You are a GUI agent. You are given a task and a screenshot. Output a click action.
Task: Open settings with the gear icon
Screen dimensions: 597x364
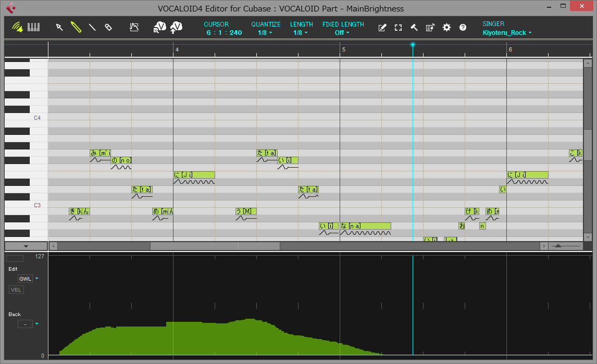[x=446, y=28]
